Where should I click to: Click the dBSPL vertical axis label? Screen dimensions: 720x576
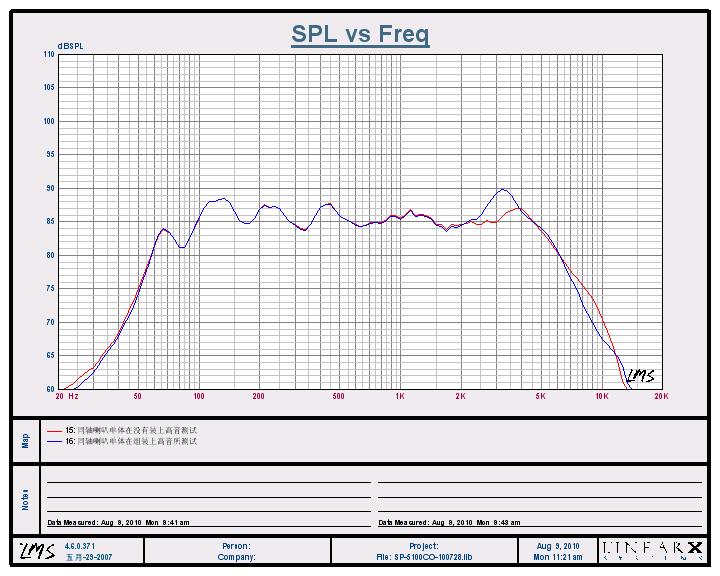[70, 46]
